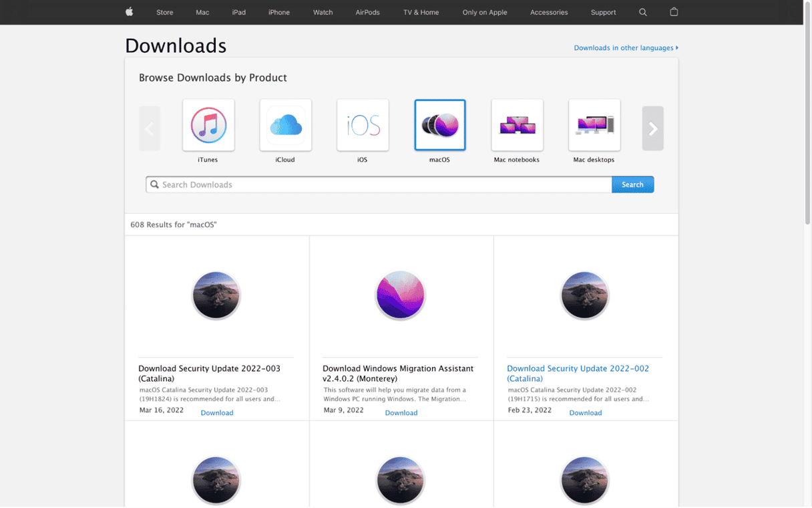Viewport: 812px width, 508px height.
Task: Open the shopping bag icon
Action: 674,12
